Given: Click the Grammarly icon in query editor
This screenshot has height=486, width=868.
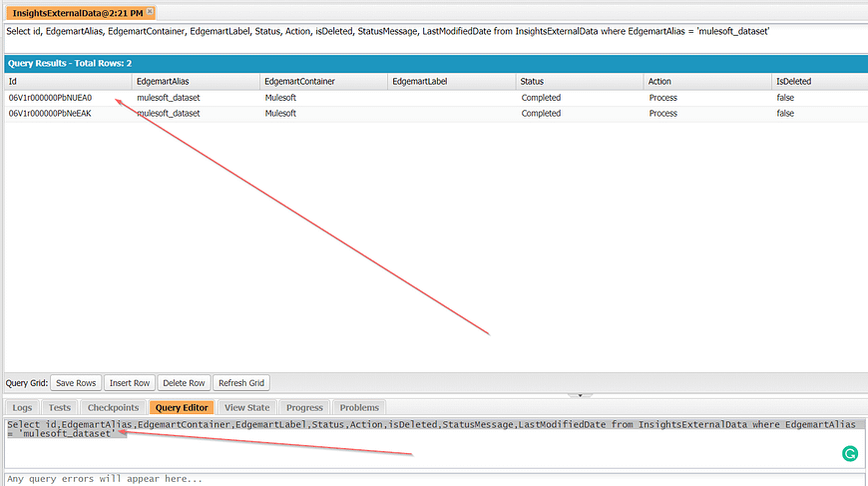Looking at the screenshot, I should (850, 454).
